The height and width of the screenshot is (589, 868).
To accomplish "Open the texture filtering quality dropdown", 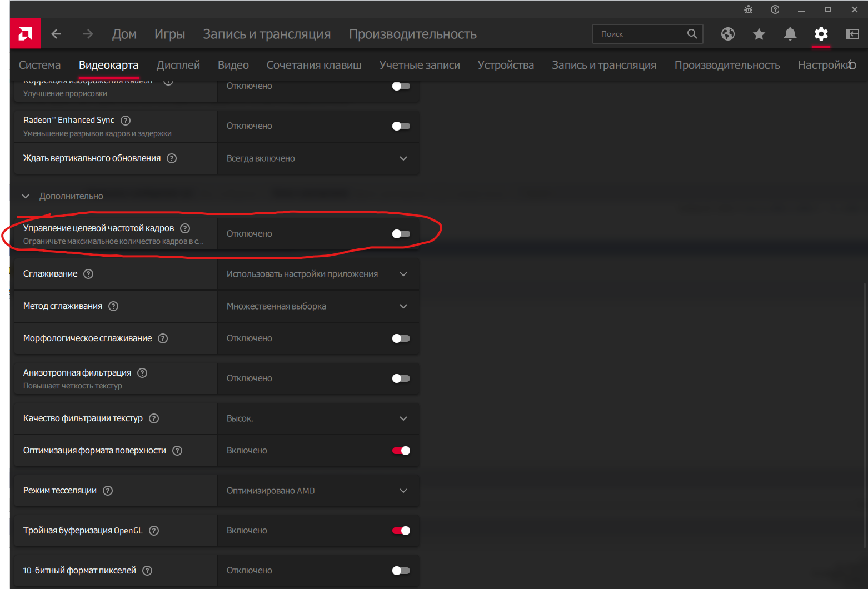I will [x=318, y=418].
